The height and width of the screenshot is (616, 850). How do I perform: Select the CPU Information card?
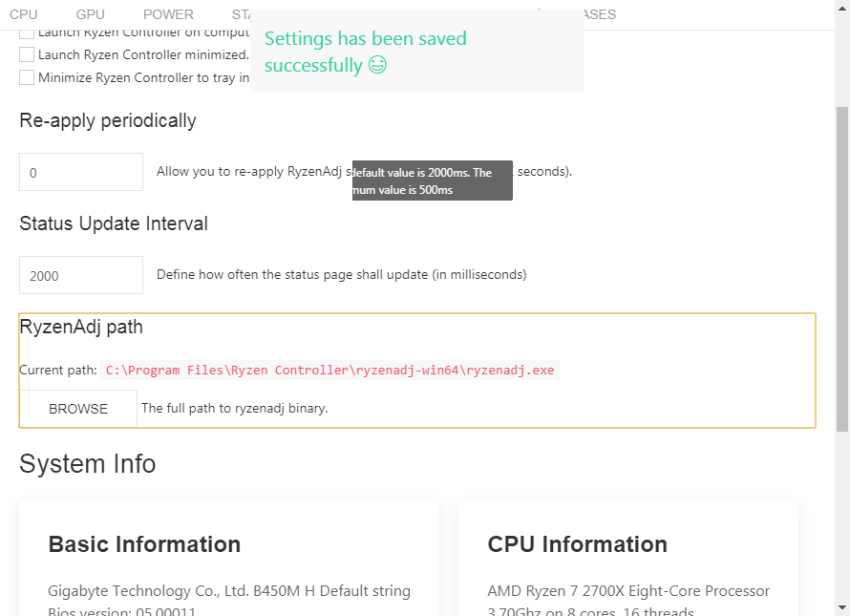628,559
